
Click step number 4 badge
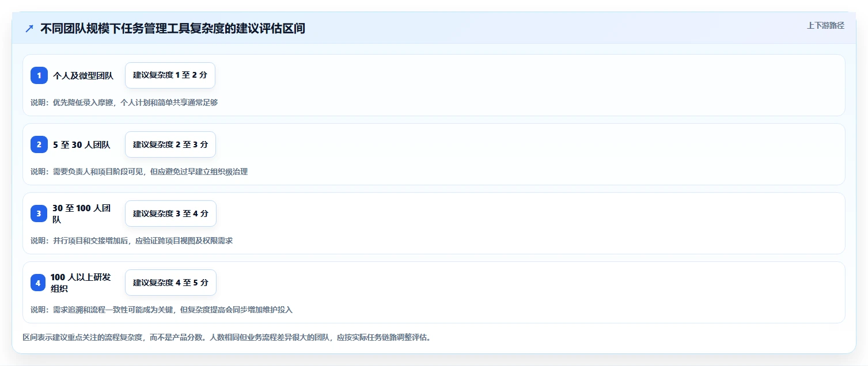point(38,283)
